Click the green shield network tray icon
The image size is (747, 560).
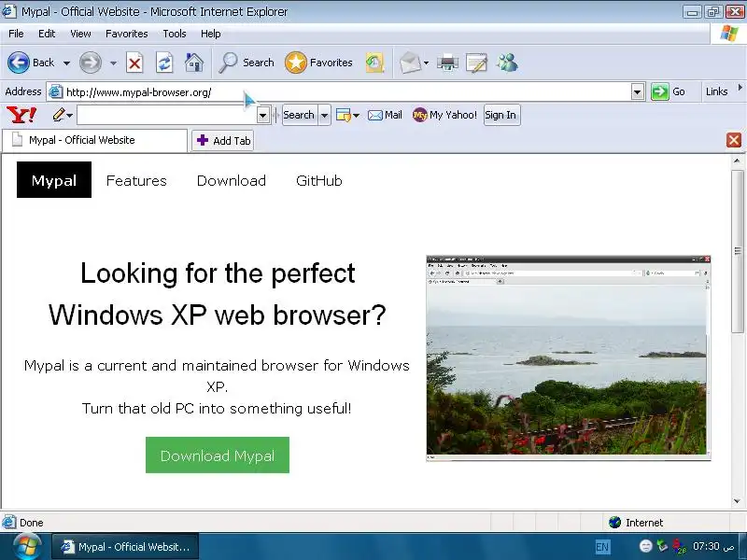coord(662,546)
